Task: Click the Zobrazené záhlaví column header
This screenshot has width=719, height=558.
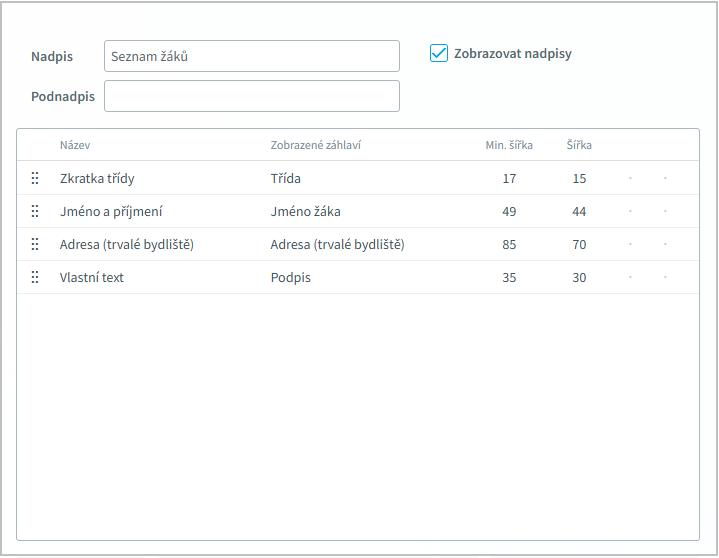Action: [x=315, y=145]
